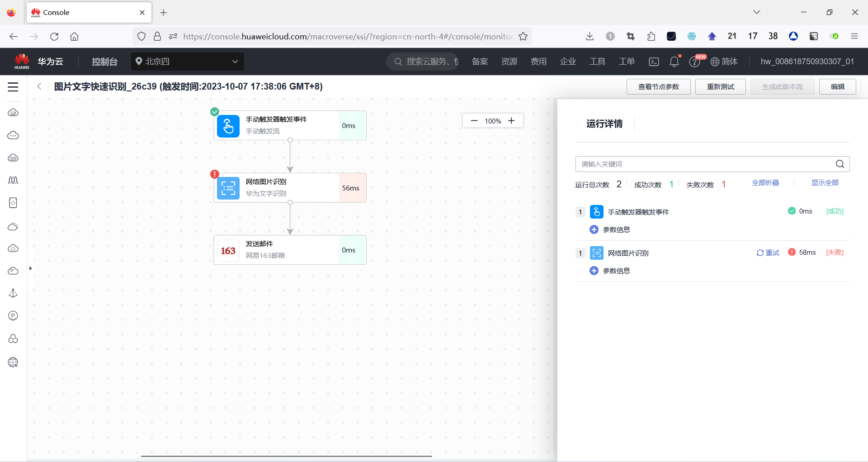Open the hw_008618750930307_01 account menu

807,62
